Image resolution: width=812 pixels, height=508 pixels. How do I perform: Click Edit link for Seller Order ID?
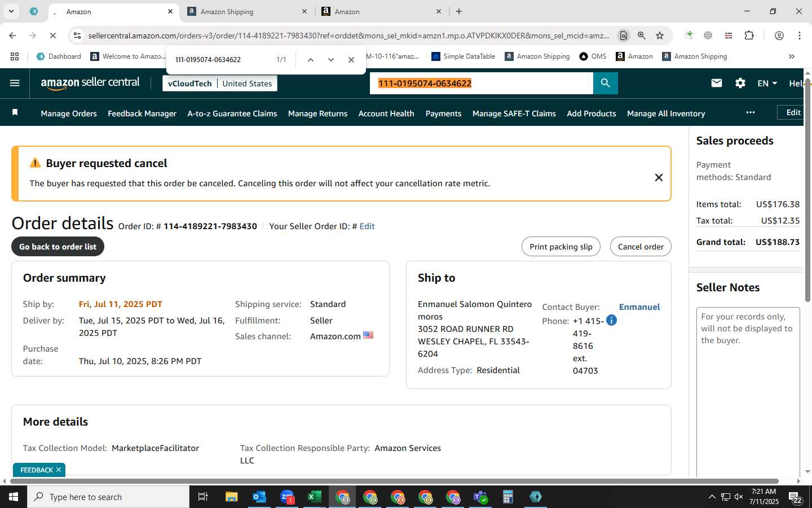click(x=367, y=226)
